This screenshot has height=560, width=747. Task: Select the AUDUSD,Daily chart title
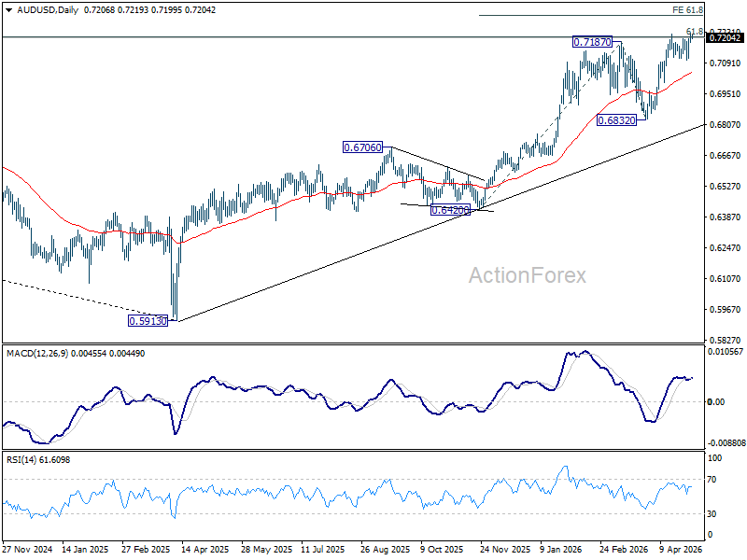(x=48, y=10)
